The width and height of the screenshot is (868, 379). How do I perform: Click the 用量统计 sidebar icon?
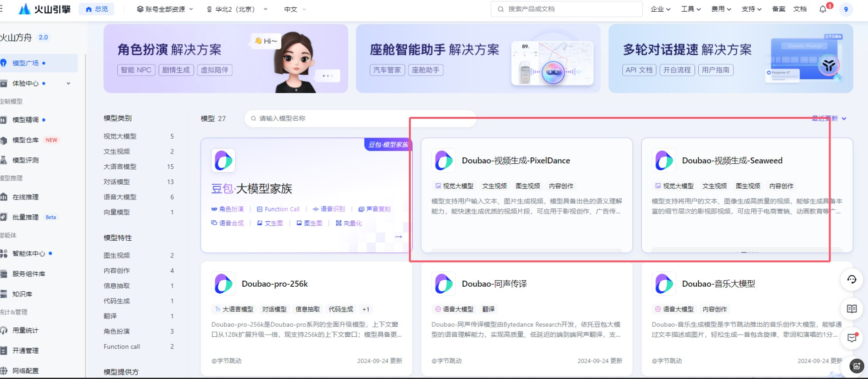point(4,330)
